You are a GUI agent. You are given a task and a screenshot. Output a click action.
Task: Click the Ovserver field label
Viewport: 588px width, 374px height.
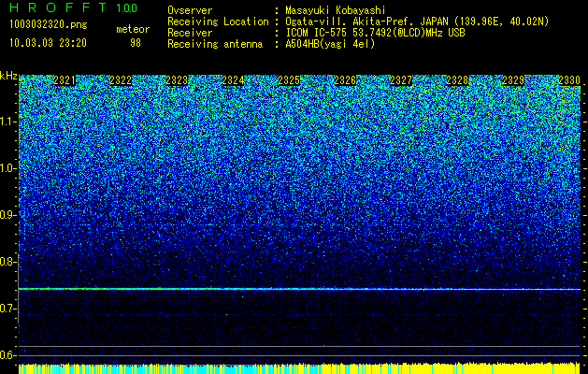[x=190, y=10]
